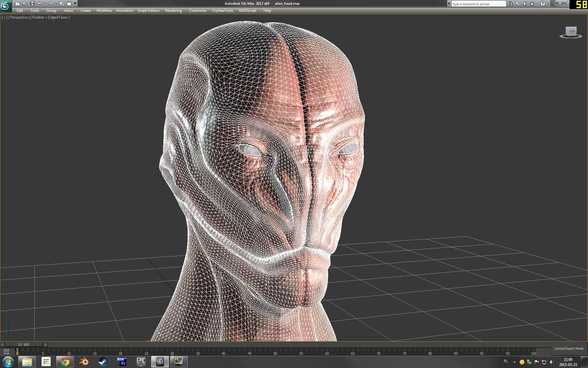Click the previous frame arrow on time slider

coord(2,344)
